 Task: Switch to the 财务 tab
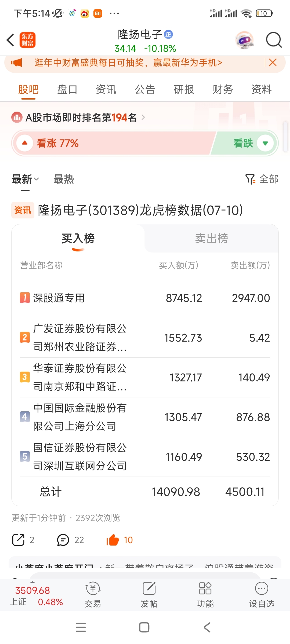pos(223,89)
